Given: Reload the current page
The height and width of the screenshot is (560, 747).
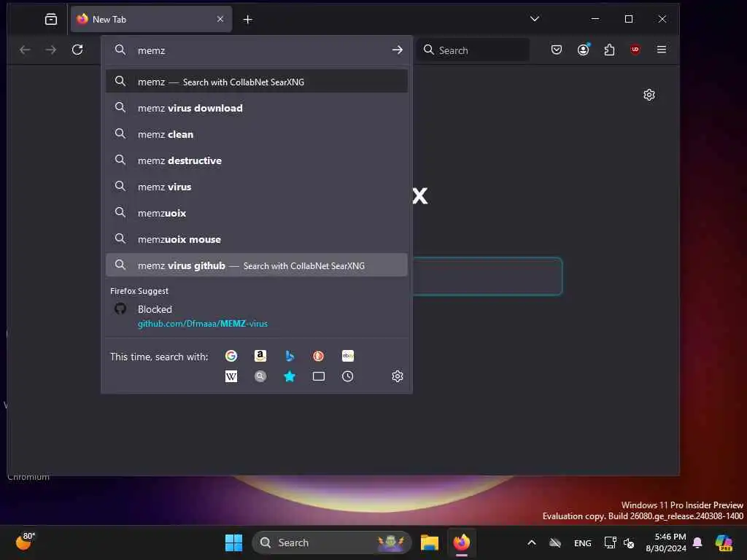Looking at the screenshot, I should point(77,50).
